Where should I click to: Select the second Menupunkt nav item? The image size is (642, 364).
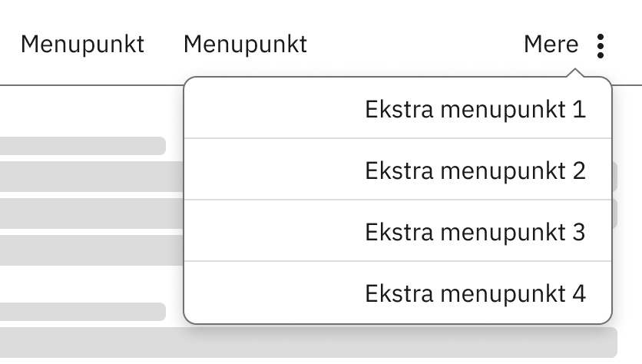coord(245,45)
